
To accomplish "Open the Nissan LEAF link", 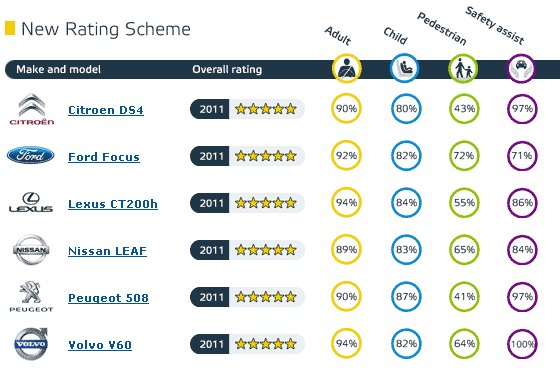I will coord(107,251).
